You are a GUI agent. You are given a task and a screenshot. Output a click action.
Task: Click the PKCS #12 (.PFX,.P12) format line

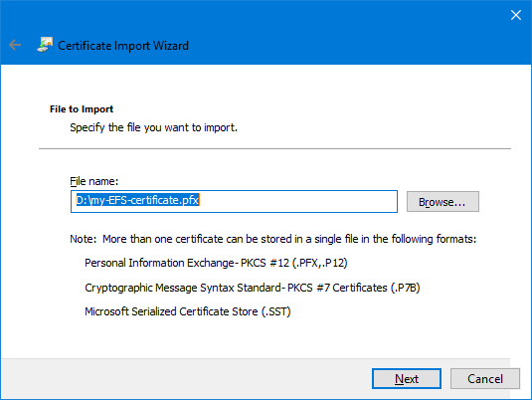point(216,263)
